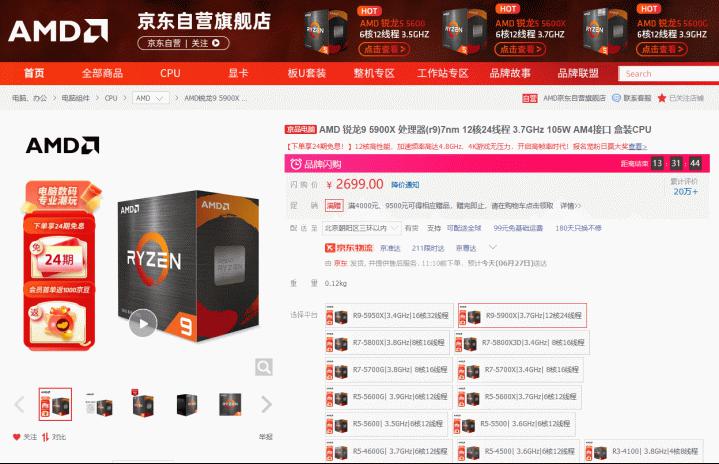The width and height of the screenshot is (719, 464).
Task: Click the 180天只换不修 link
Action: [578, 228]
